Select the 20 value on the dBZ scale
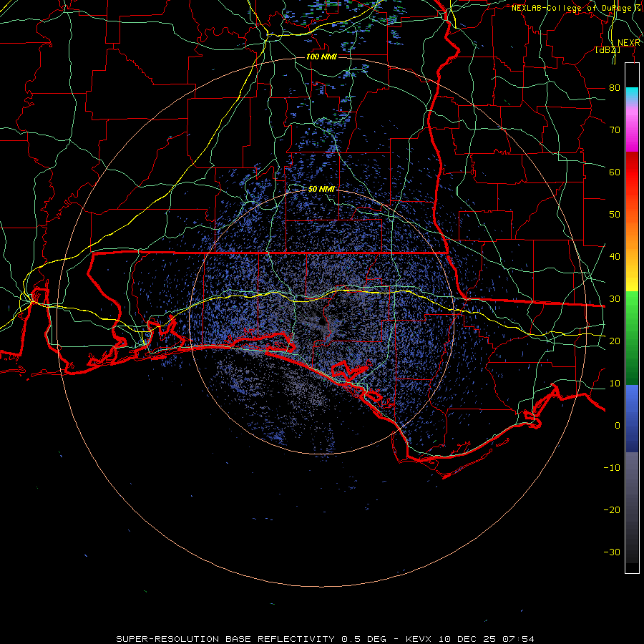The height and width of the screenshot is (644, 644). pyautogui.click(x=615, y=341)
